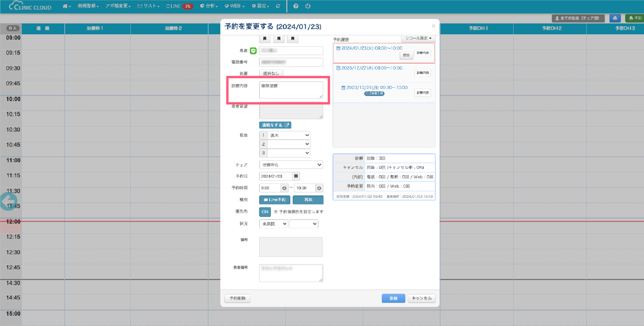This screenshot has width=644, height=326.
Task: Click the power logout icon
Action: pos(308,6)
